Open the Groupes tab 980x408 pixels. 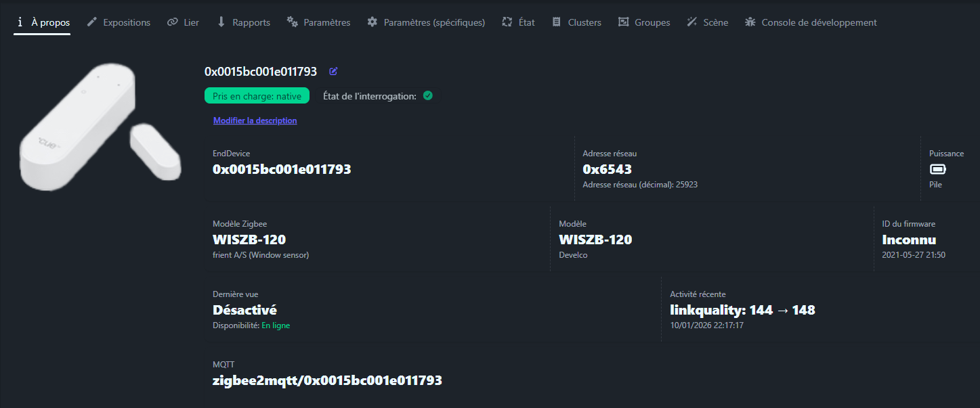click(x=644, y=22)
